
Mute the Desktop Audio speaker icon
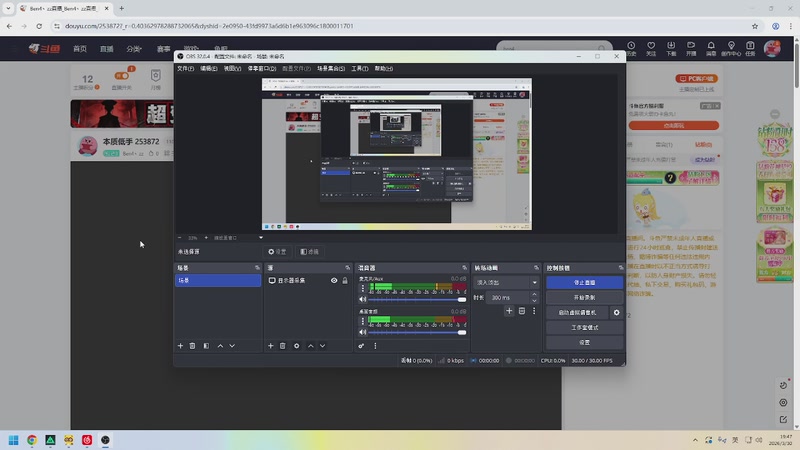point(362,333)
